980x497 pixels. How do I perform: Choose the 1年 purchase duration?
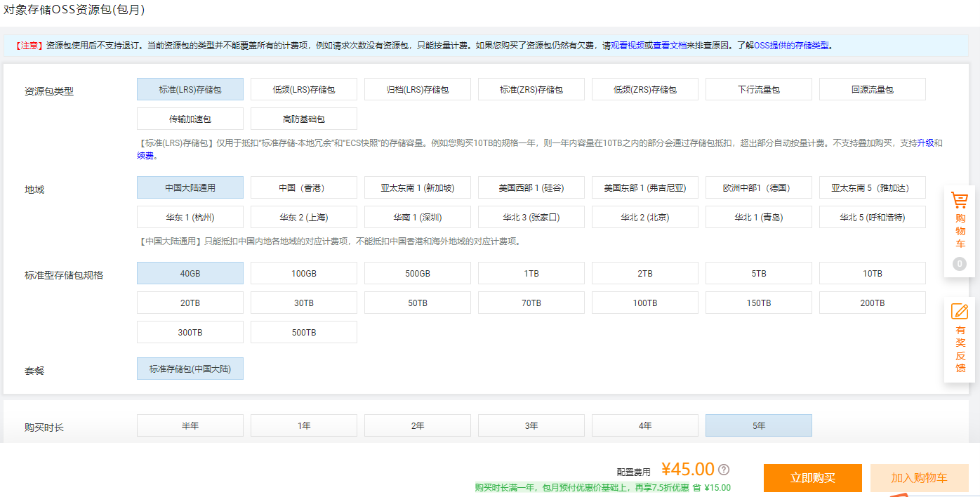(303, 425)
